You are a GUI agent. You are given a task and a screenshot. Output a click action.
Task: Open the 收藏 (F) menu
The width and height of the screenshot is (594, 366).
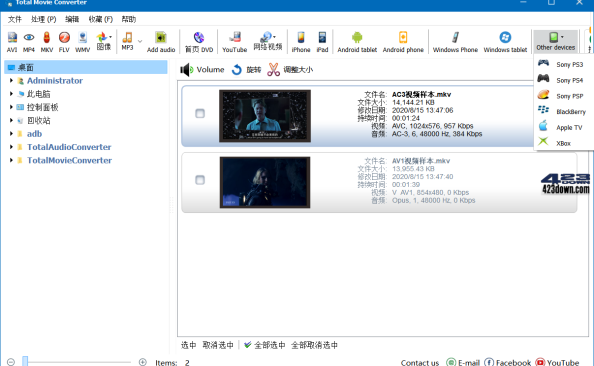coord(100,19)
